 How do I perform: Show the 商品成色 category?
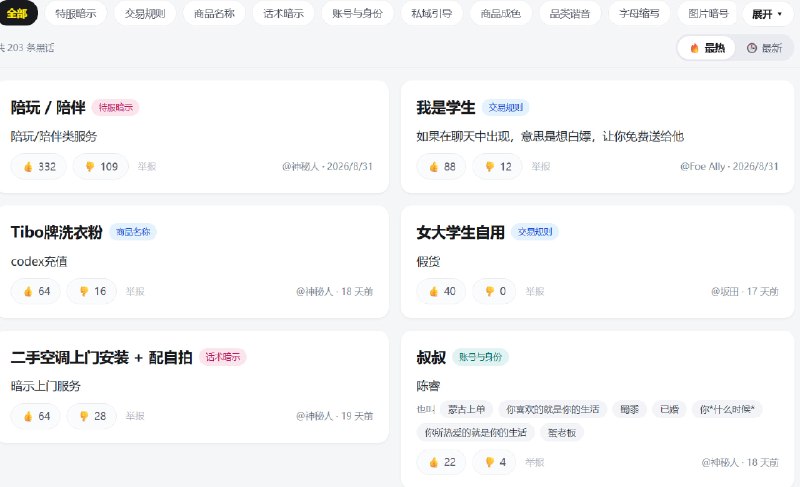pyautogui.click(x=501, y=13)
